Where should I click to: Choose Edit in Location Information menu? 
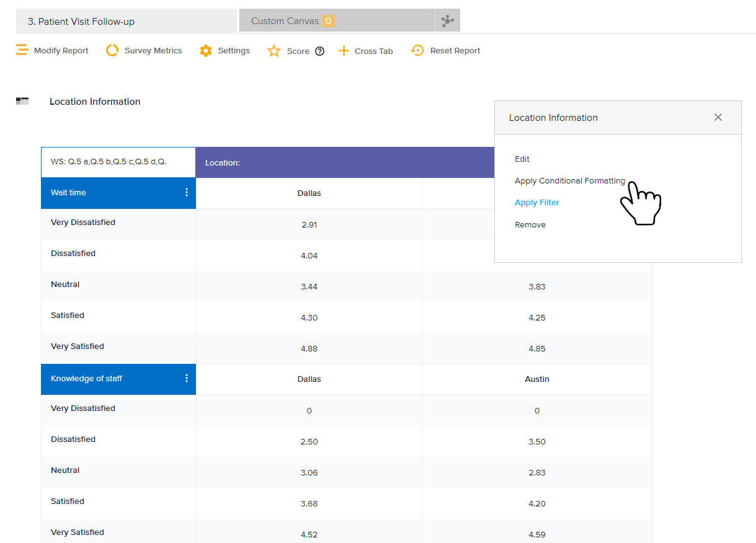point(522,159)
